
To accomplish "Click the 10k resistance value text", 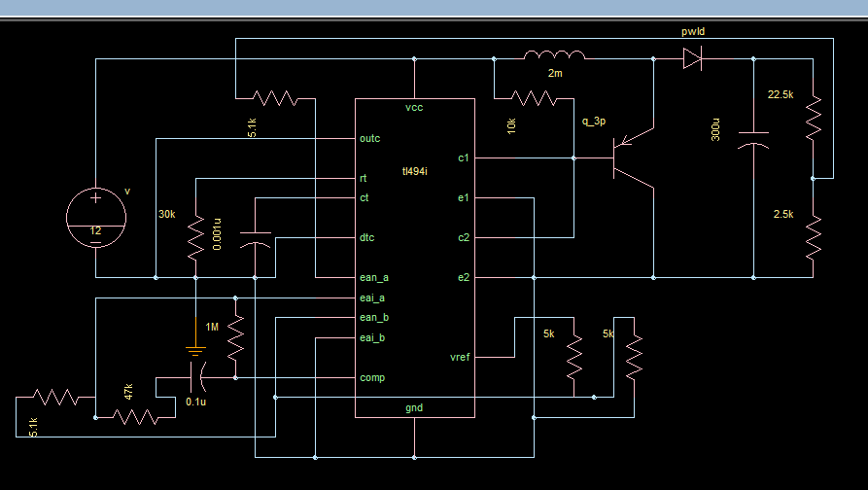I will (x=511, y=125).
